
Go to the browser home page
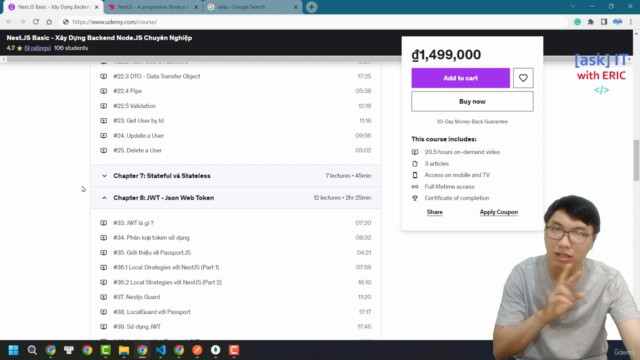(x=49, y=22)
